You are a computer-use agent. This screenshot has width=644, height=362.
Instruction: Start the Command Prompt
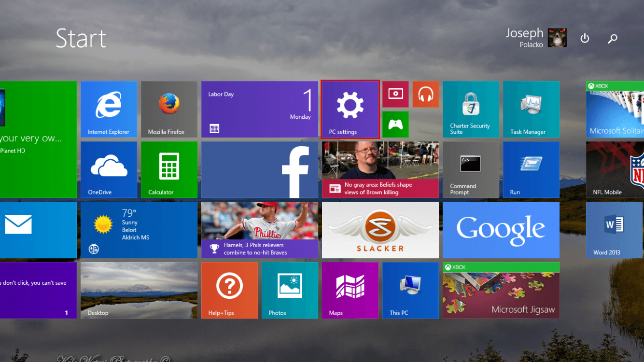point(471,169)
